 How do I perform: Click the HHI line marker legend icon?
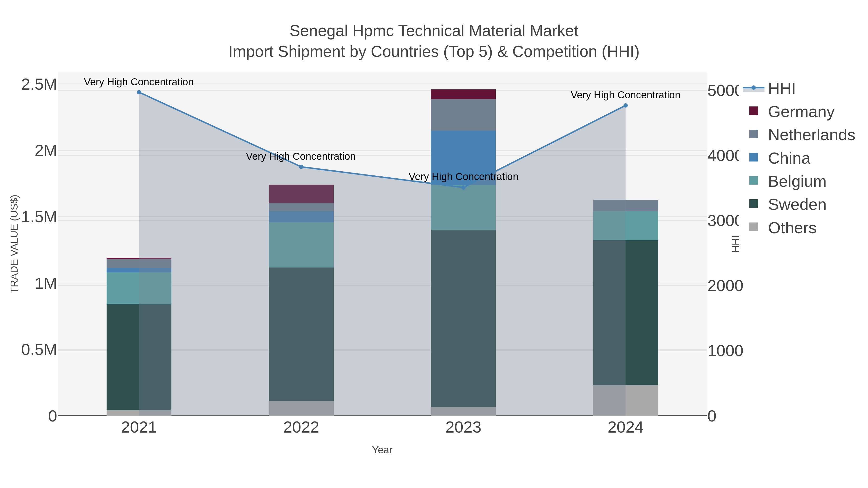753,88
